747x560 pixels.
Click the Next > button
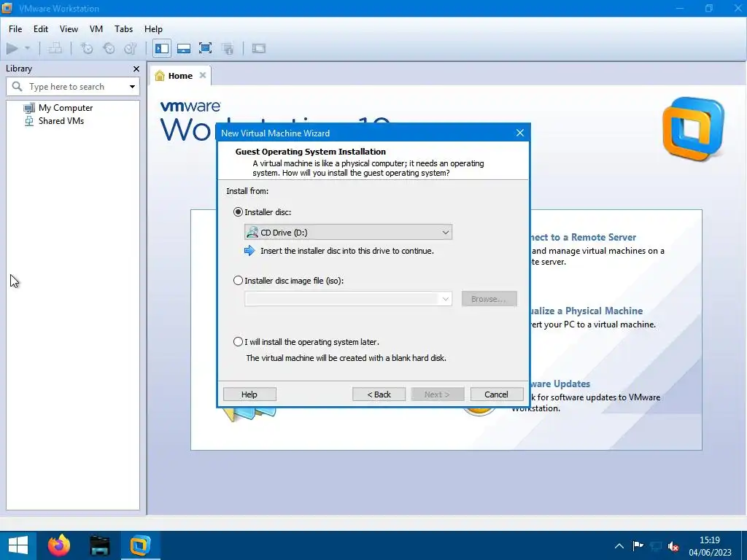[437, 394]
